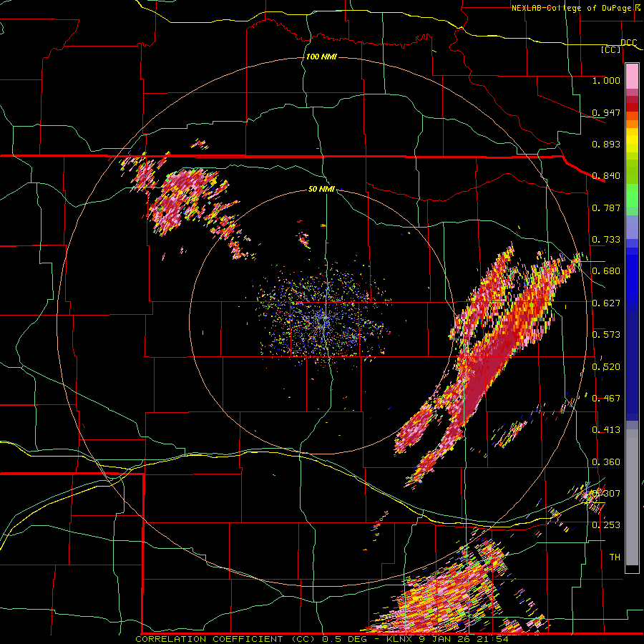Click the 50 NMI range ring label
Viewport: 644px width, 644px height.
(321, 189)
